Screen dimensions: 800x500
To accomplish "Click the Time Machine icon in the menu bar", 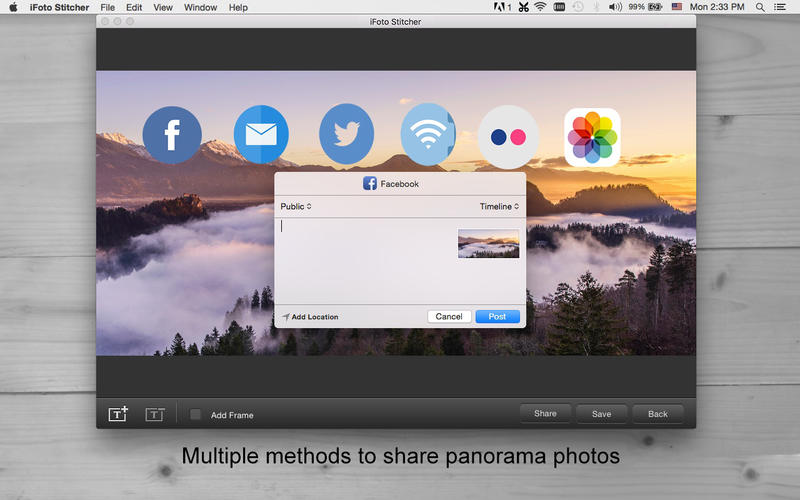I will (578, 7).
